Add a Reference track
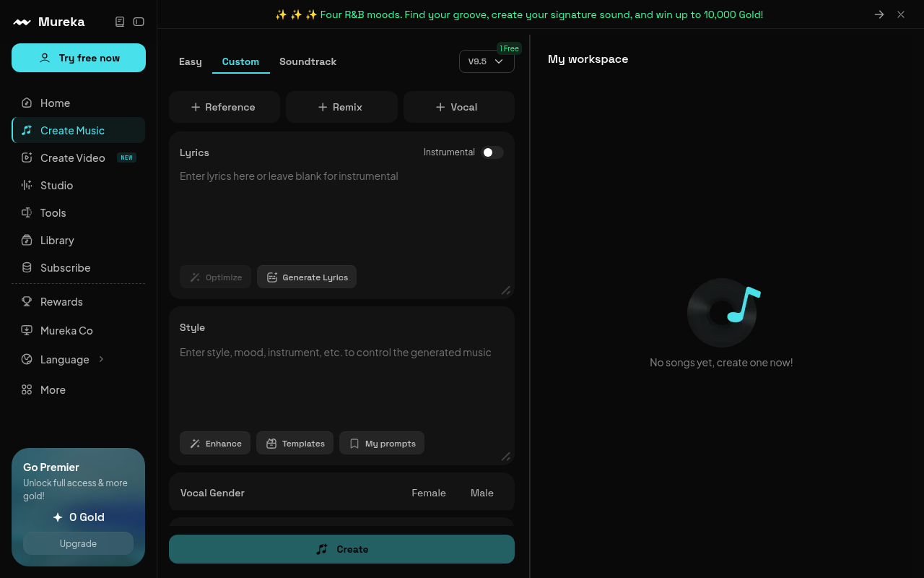Viewport: 924px width, 578px height. tap(225, 107)
